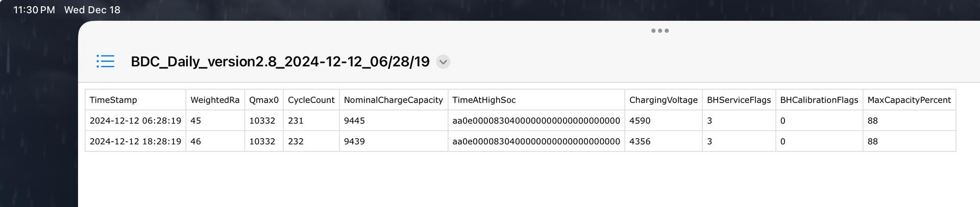Click the document title BDC_Daily_version2.8

280,62
